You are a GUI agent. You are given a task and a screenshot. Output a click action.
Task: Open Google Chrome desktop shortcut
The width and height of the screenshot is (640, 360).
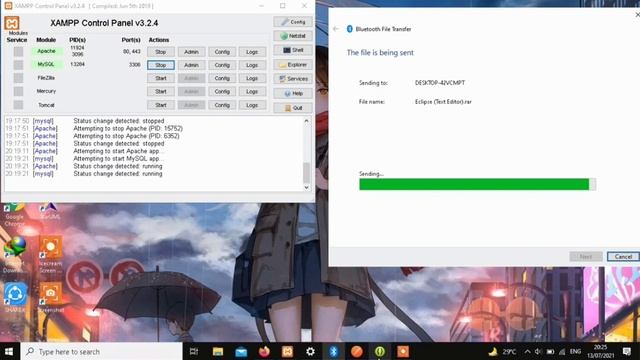click(x=14, y=215)
